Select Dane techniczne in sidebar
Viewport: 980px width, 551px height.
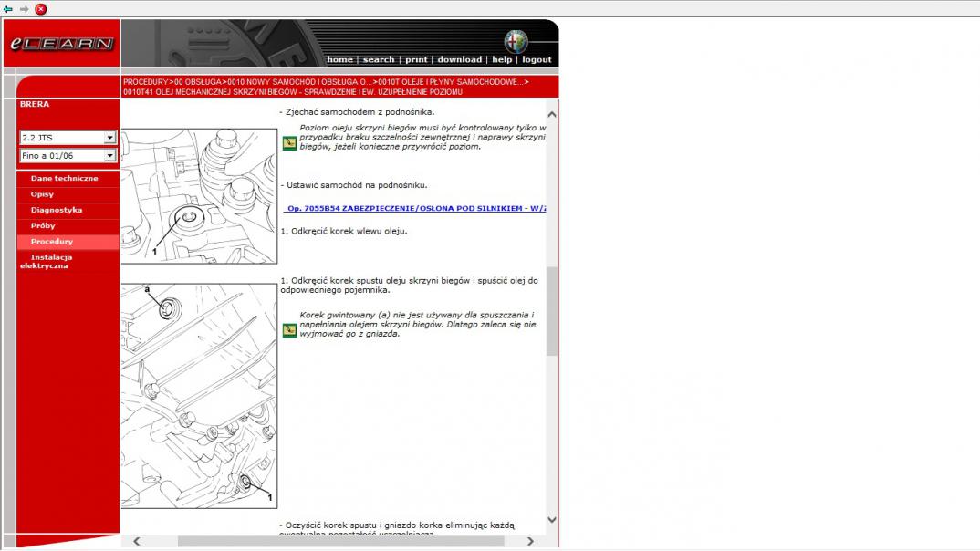(x=64, y=179)
